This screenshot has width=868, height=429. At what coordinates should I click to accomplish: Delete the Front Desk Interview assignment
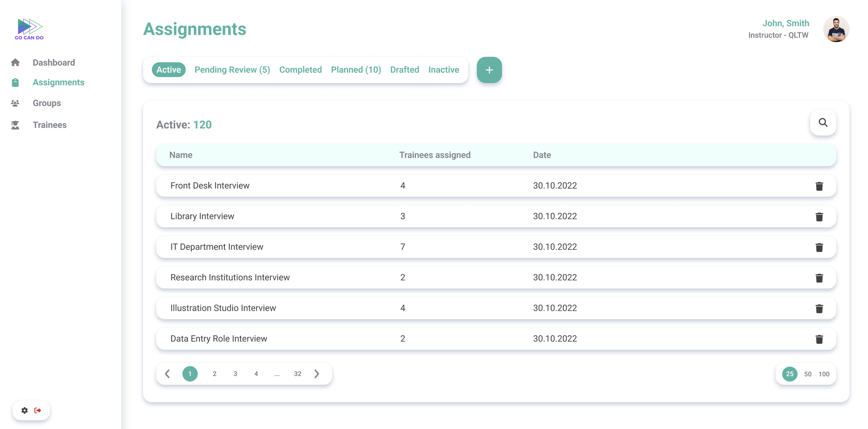(819, 186)
